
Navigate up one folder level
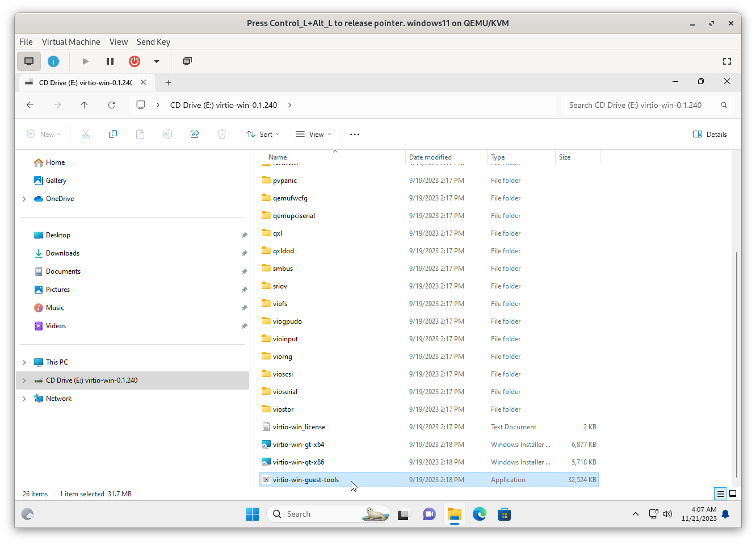85,105
